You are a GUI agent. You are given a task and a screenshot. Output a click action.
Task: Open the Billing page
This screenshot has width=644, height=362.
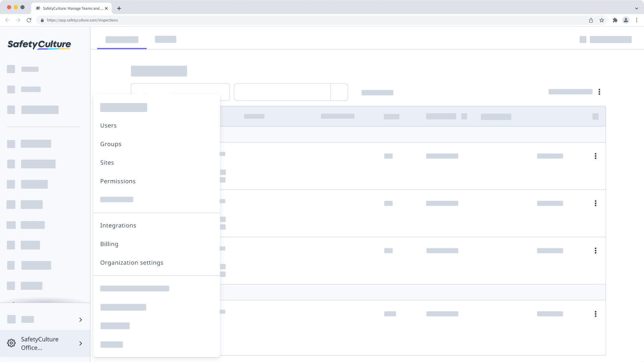pos(109,244)
